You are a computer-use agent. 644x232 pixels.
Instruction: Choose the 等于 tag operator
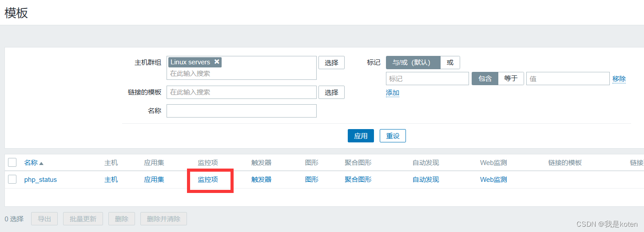click(511, 79)
